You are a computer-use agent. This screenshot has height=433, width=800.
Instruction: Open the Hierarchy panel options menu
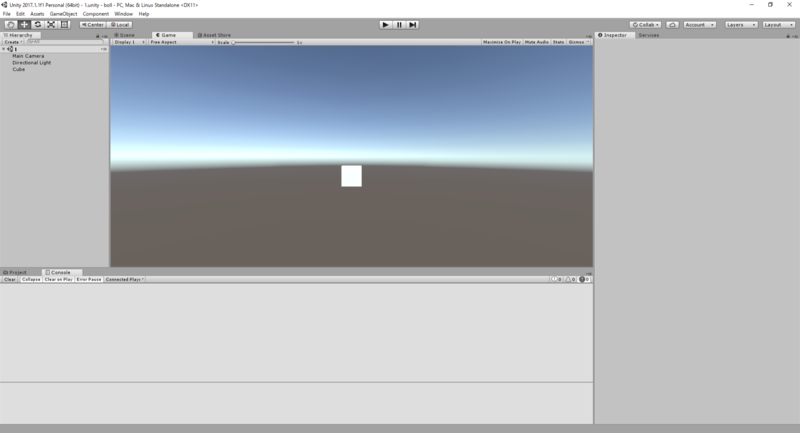pos(105,36)
